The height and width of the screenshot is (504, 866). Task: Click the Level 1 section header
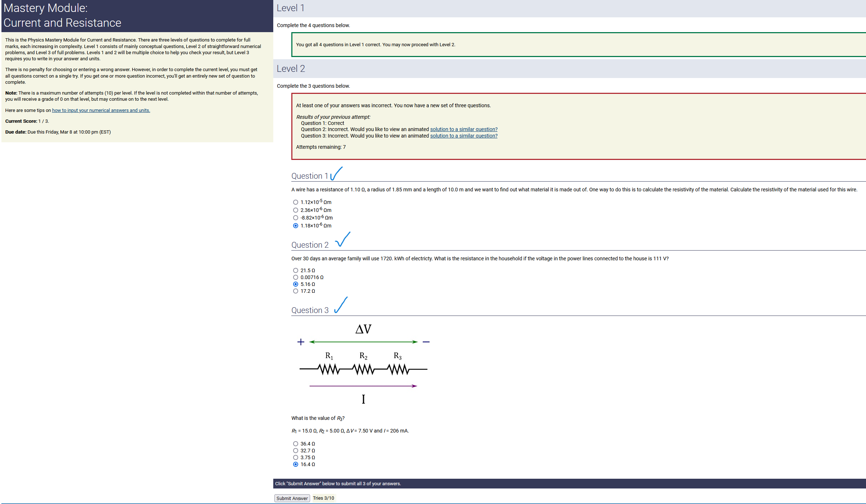pos(291,8)
